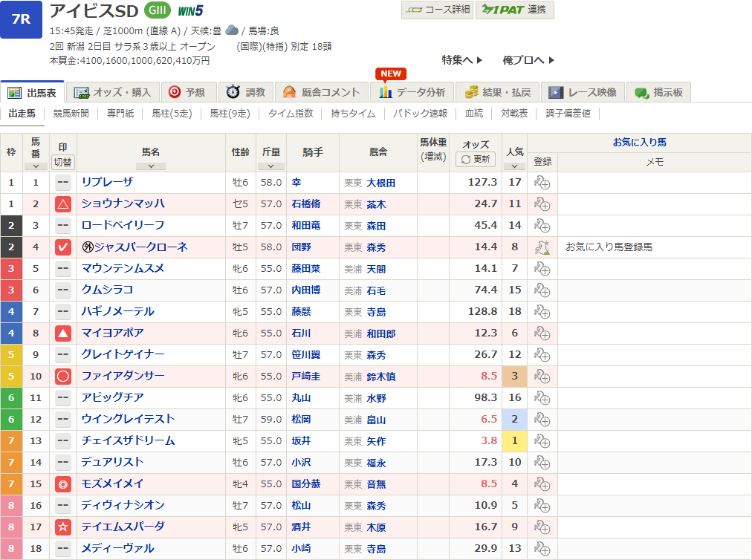Image resolution: width=752 pixels, height=560 pixels.
Task: Click the 切替 toggle under 印 column
Action: 63,162
